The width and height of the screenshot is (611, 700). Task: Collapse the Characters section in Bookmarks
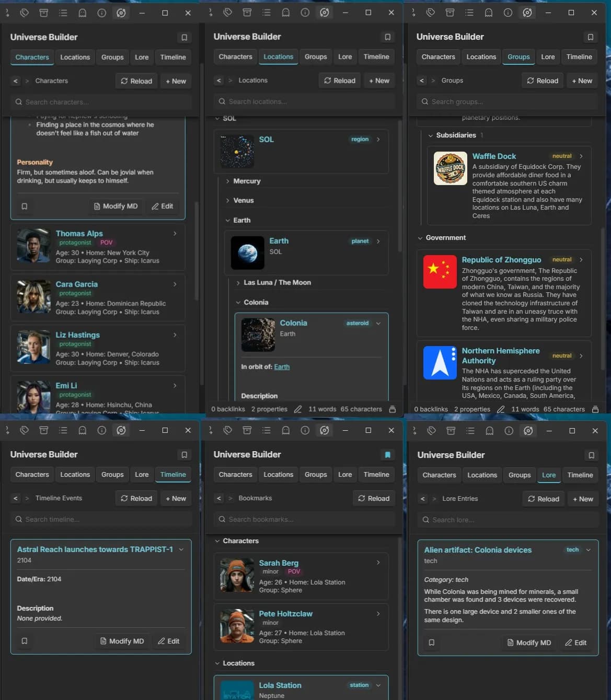[x=217, y=541]
